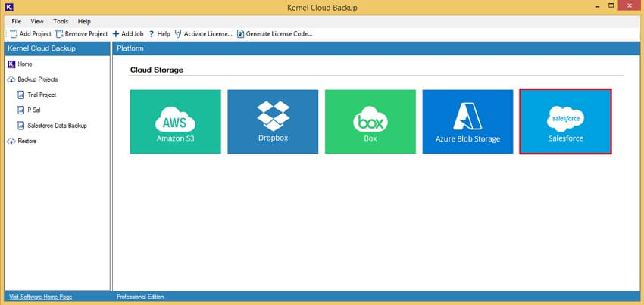Open the P Sal project
The height and width of the screenshot is (305, 644).
click(x=33, y=110)
